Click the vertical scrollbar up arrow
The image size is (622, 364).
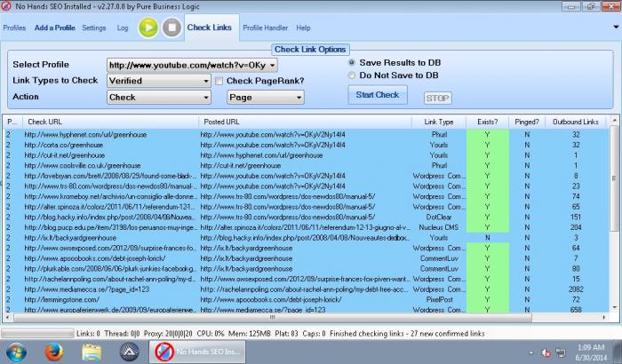point(615,120)
